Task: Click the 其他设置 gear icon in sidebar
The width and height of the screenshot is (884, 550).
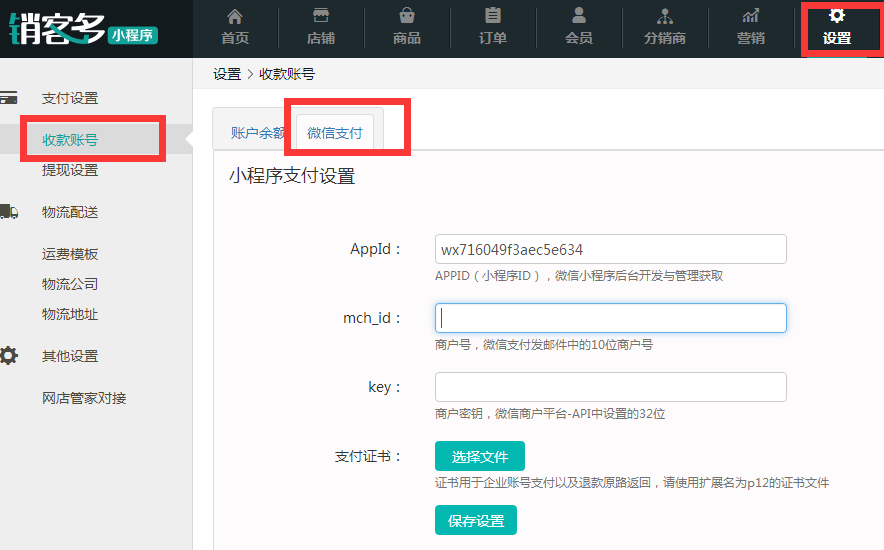Action: pos(8,356)
